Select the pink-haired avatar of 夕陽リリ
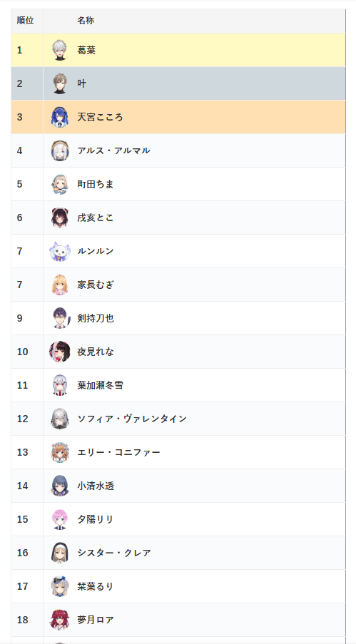356x644 pixels. [x=60, y=519]
